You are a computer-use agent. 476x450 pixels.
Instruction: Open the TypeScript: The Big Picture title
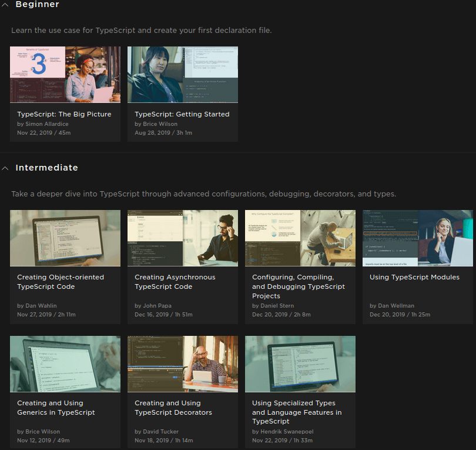[x=65, y=114]
